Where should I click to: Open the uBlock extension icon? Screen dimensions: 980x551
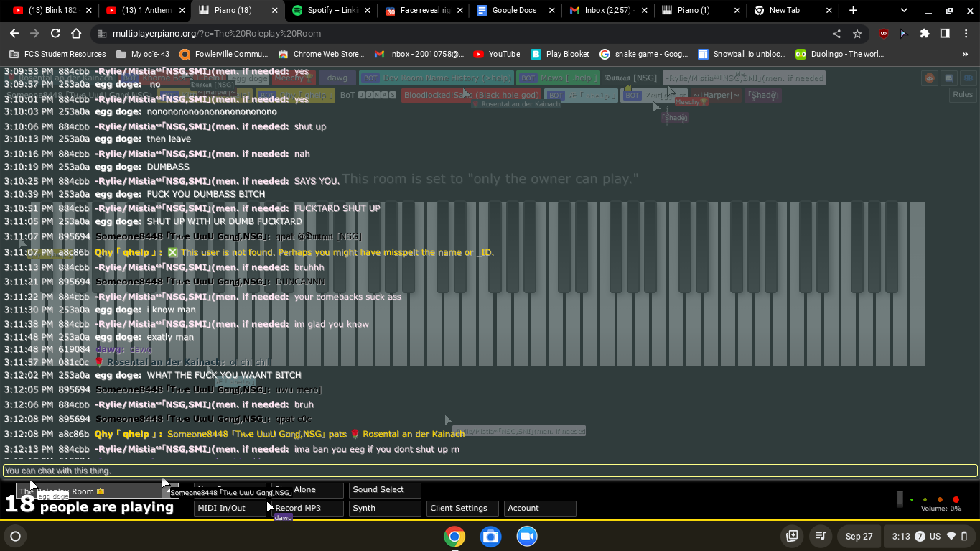[884, 34]
